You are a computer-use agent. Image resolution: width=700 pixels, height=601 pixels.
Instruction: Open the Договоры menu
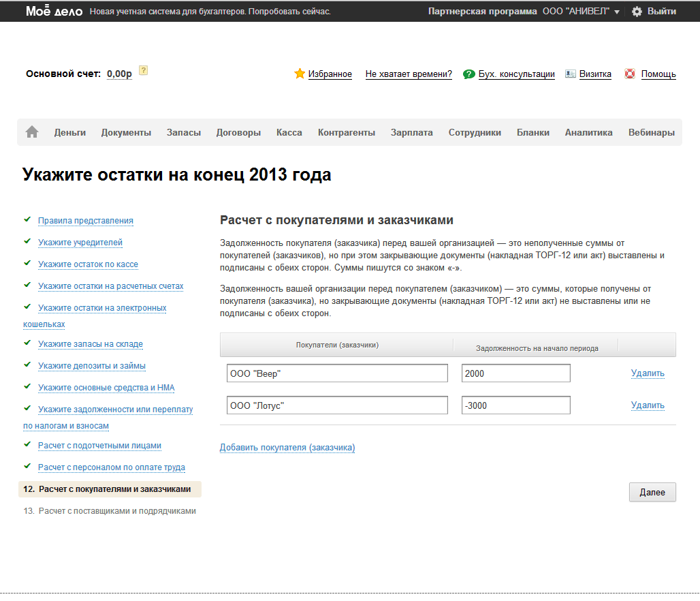238,132
